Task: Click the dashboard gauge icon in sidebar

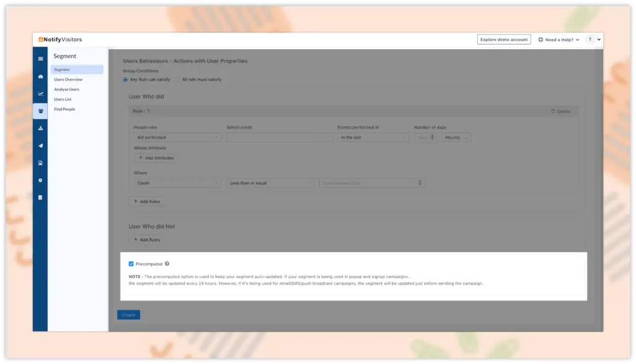Action: pos(40,76)
